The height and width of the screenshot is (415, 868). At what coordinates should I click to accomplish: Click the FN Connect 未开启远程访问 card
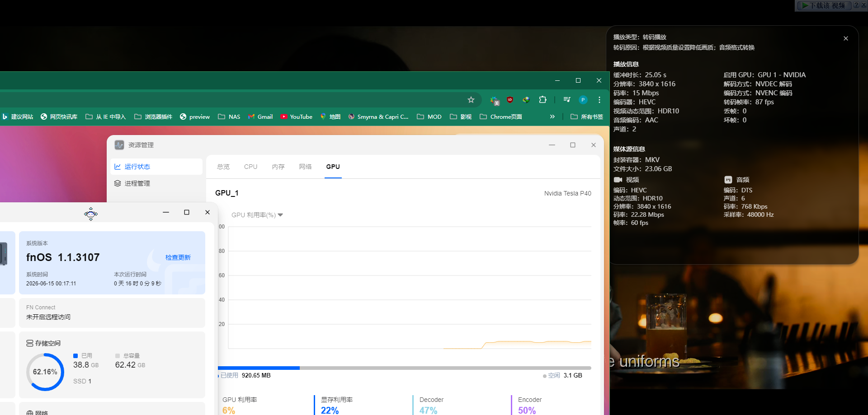coord(112,312)
